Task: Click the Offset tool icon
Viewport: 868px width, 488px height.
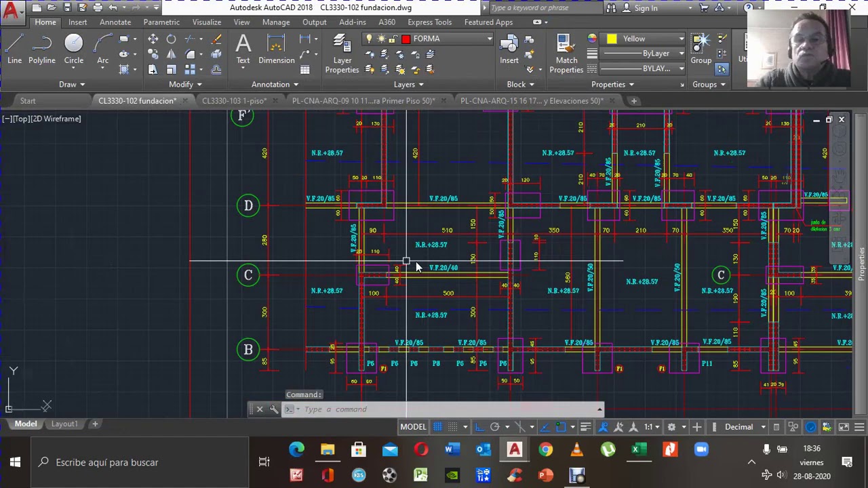Action: pos(216,69)
